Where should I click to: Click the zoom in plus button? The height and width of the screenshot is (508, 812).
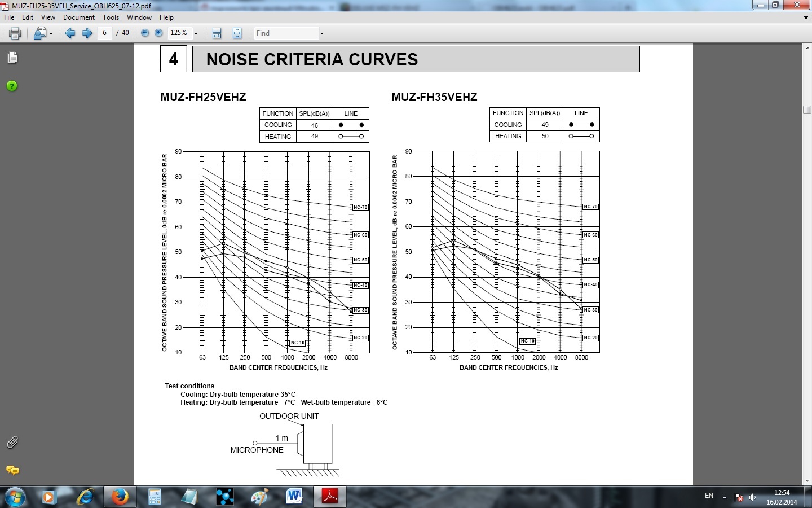pos(158,33)
